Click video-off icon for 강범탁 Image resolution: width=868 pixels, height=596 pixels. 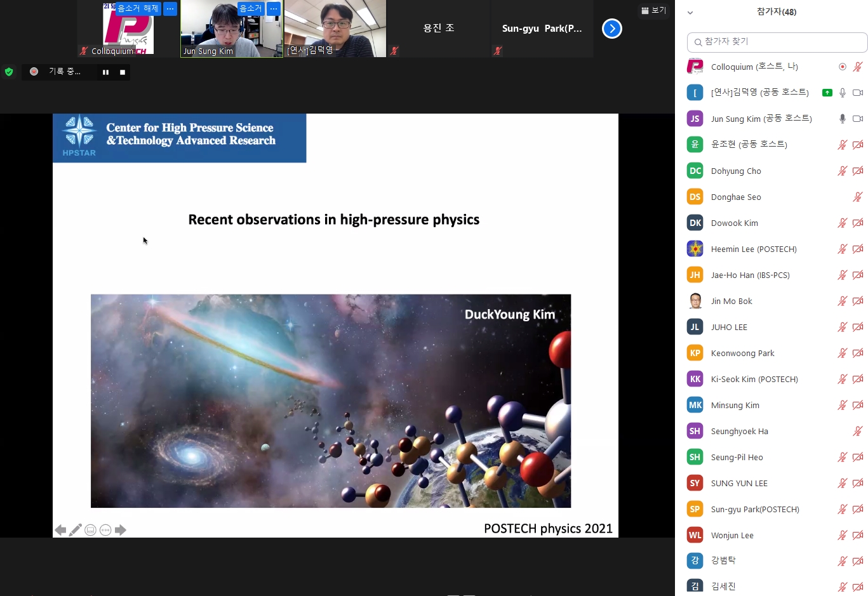click(x=858, y=561)
